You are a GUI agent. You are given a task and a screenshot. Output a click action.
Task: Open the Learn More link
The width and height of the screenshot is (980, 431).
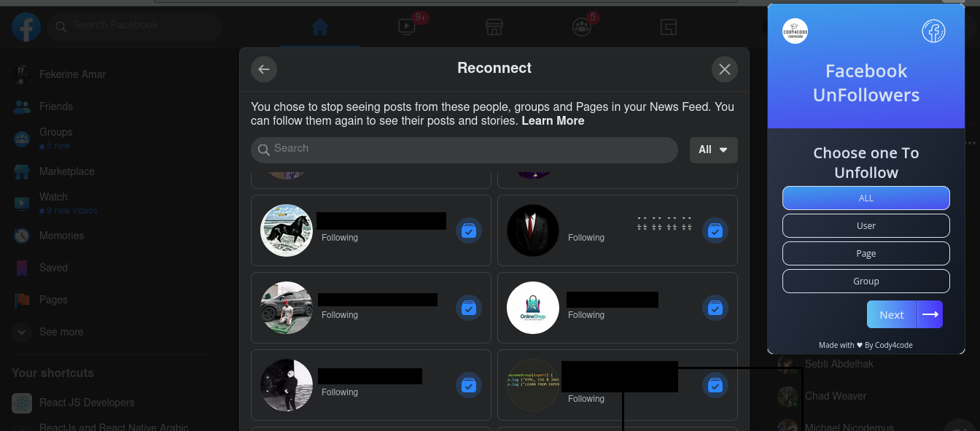[553, 121]
